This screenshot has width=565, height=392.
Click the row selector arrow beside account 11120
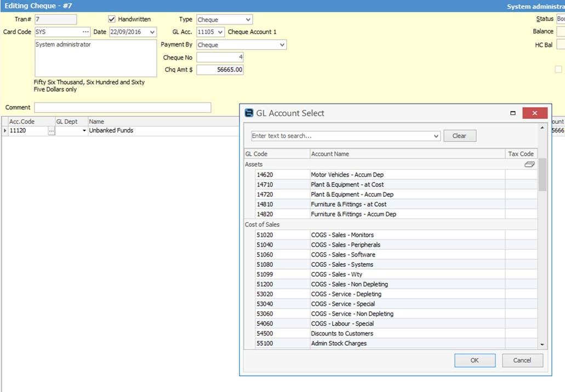[4, 130]
